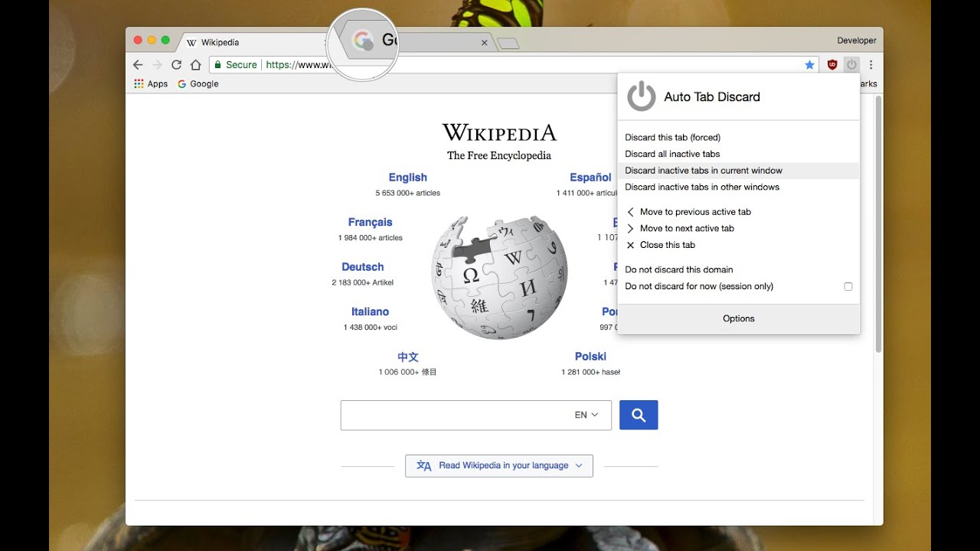This screenshot has width=980, height=551.
Task: Tick the 'Do not discard for now' checkbox
Action: (848, 286)
